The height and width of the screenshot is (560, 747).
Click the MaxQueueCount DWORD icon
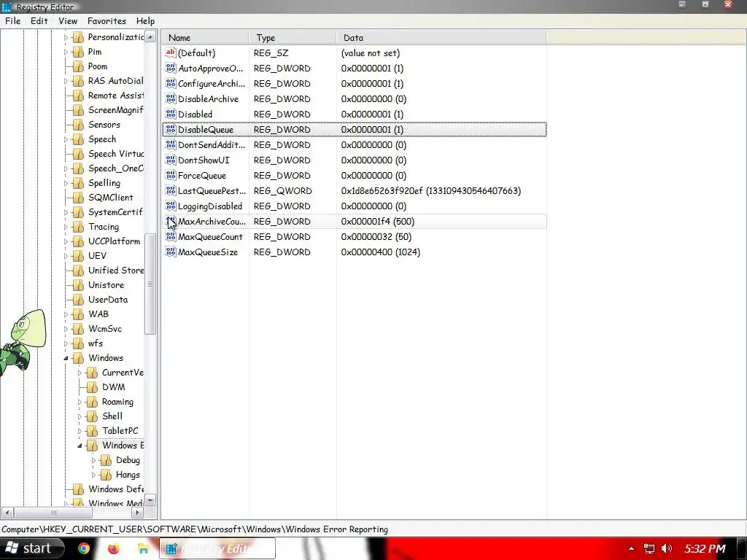coord(171,237)
